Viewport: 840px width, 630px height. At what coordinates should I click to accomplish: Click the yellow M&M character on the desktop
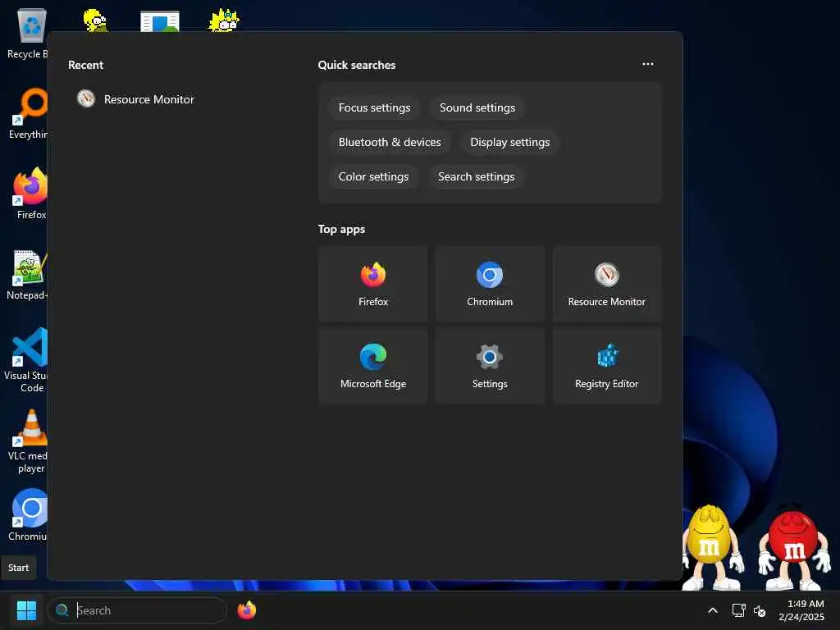[x=713, y=546]
